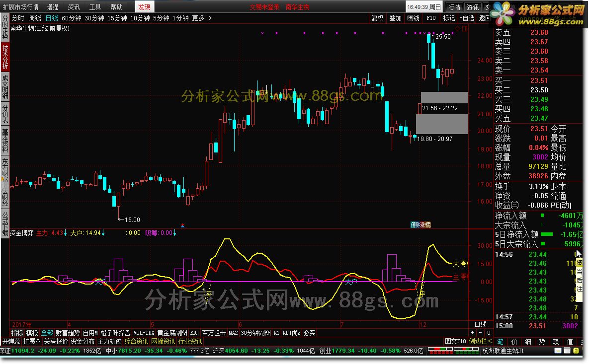This screenshot has height=364, width=589.
Task: Expand the 更多 periods list
Action: click(202, 18)
